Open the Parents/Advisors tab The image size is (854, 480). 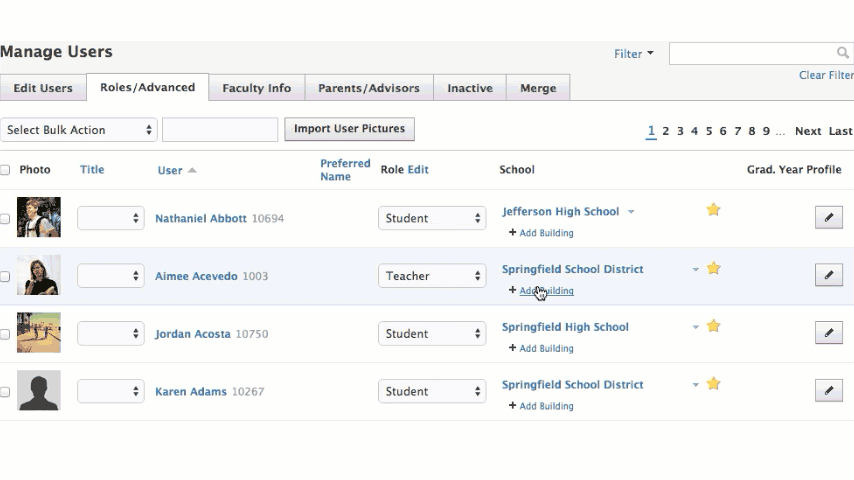tap(368, 88)
